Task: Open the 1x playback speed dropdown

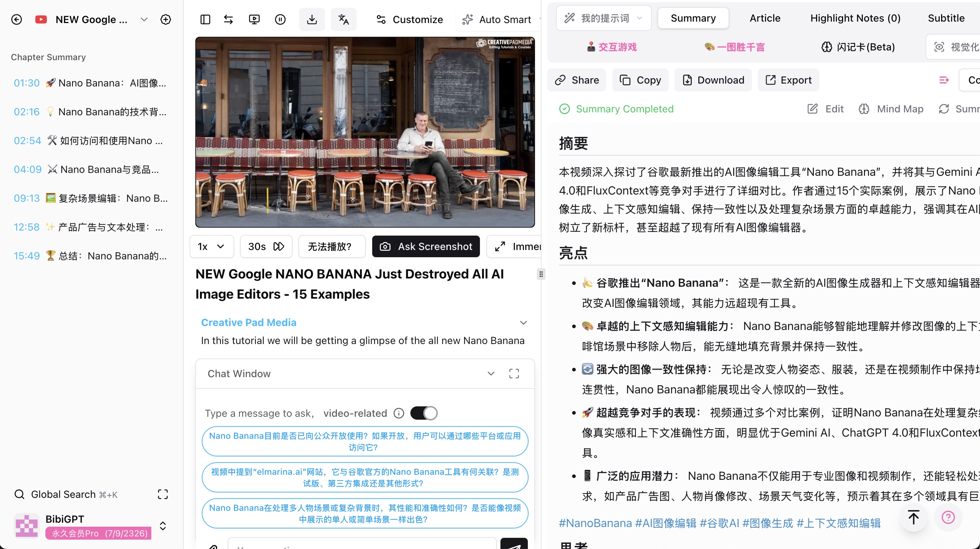Action: (x=211, y=246)
